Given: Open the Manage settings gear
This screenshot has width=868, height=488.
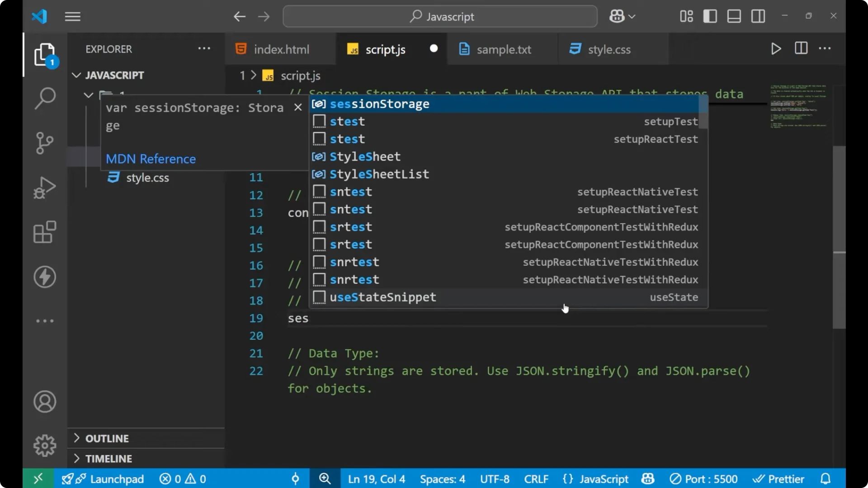Looking at the screenshot, I should point(44,445).
